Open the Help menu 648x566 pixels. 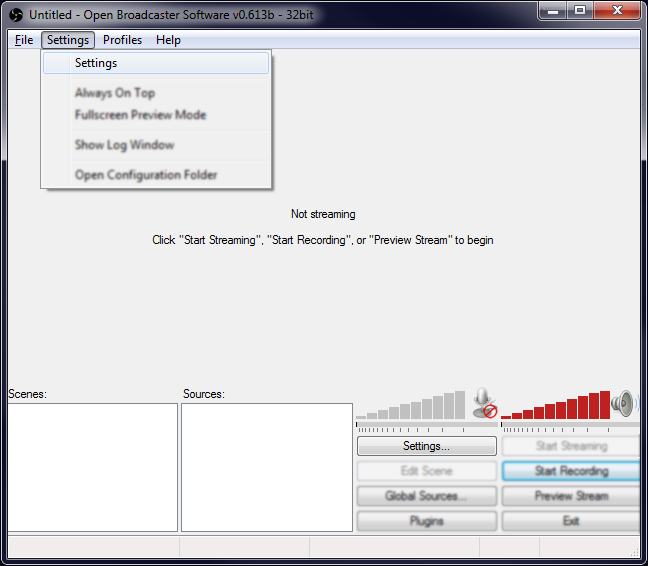(x=168, y=40)
